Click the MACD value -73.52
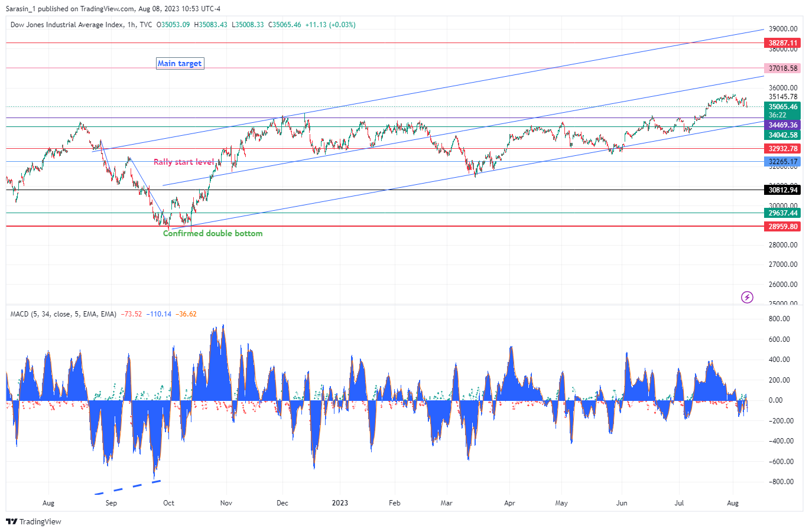Viewport: 809px width, 532px height. (131, 314)
